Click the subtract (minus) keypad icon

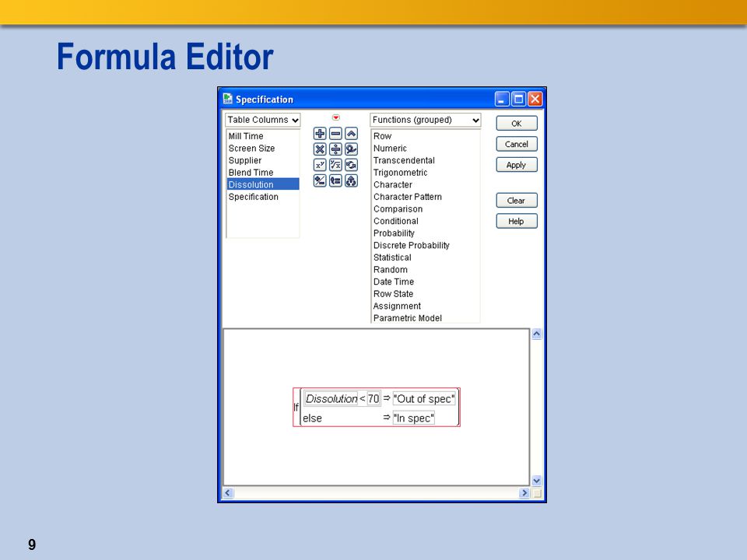point(335,134)
